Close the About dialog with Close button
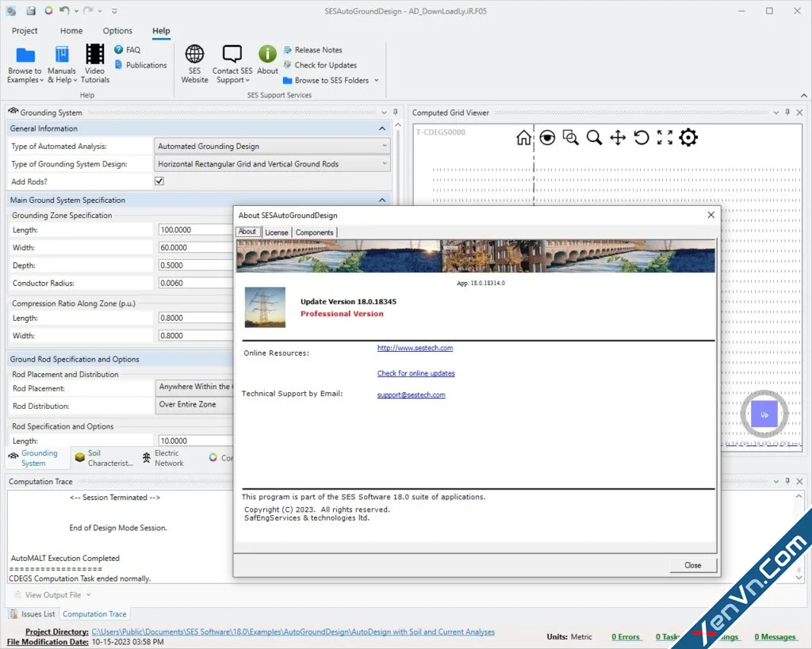Viewport: 812px width, 649px height. tap(693, 565)
